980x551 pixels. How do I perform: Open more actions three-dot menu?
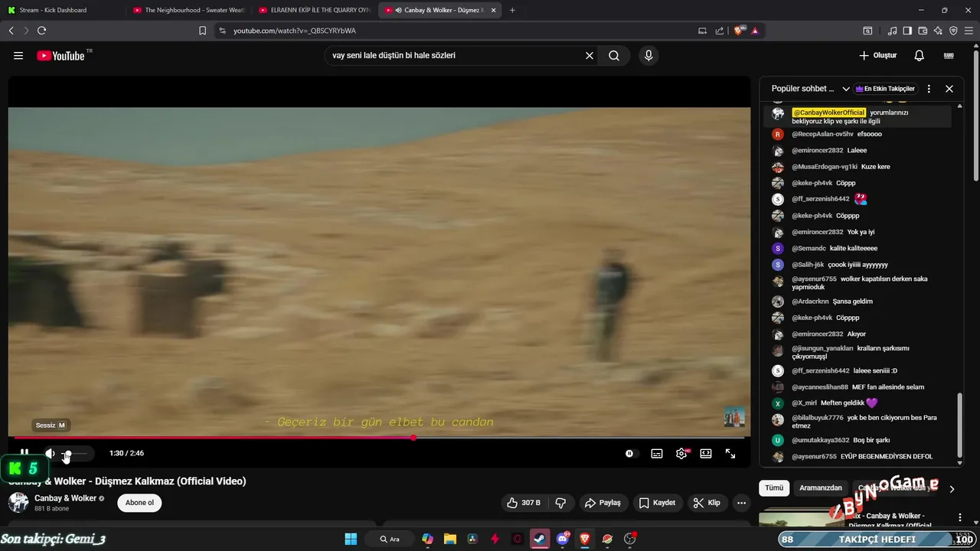coord(741,503)
